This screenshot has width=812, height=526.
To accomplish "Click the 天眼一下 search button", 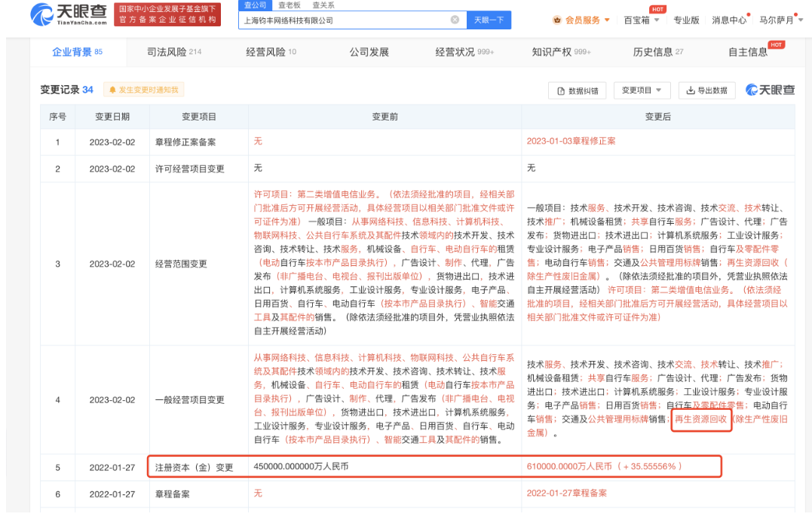I will (489, 20).
